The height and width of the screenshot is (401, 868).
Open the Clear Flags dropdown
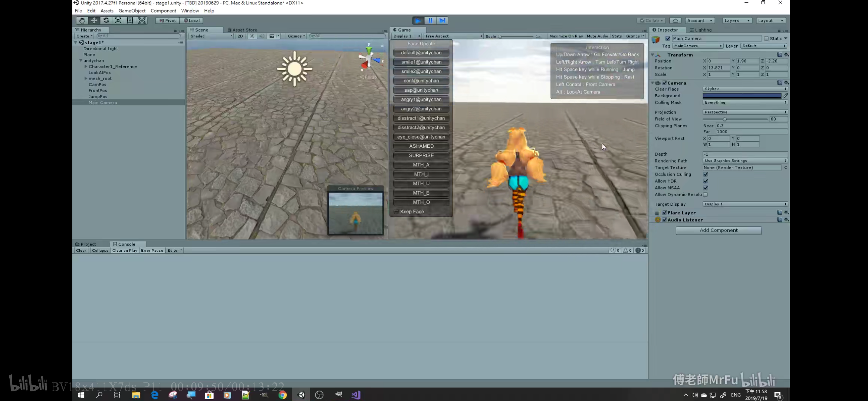[x=744, y=89]
